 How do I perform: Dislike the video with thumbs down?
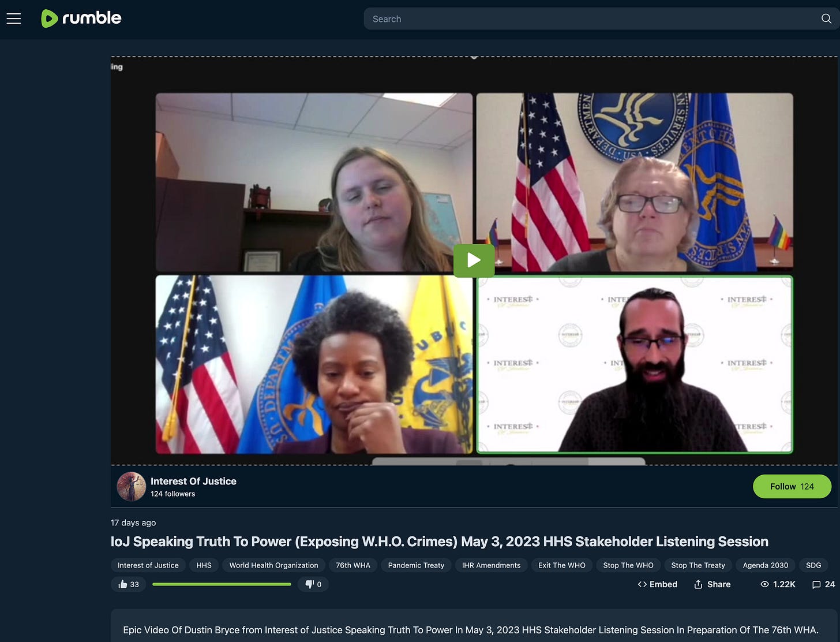313,584
